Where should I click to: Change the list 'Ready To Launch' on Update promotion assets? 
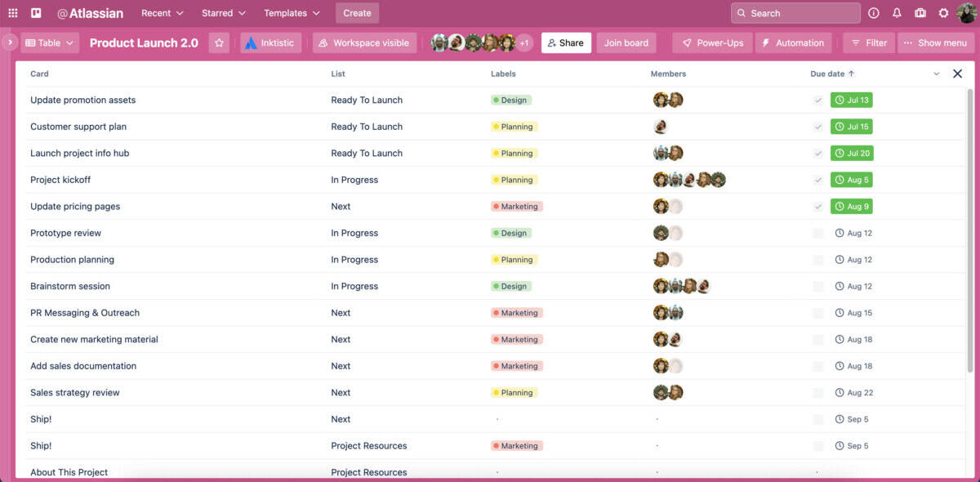(367, 100)
